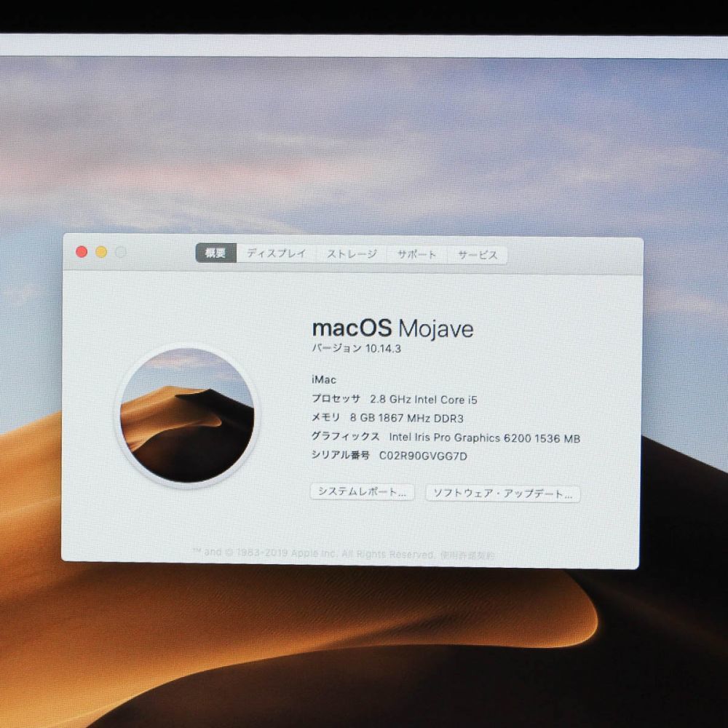
Task: Click the 2.8 GHz Intel Core i5 text
Action: pos(424,399)
